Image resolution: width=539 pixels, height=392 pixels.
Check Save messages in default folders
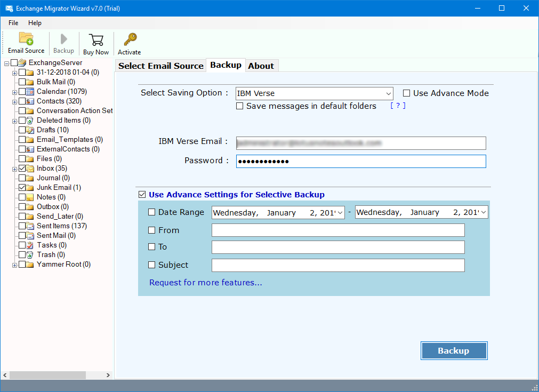[239, 106]
